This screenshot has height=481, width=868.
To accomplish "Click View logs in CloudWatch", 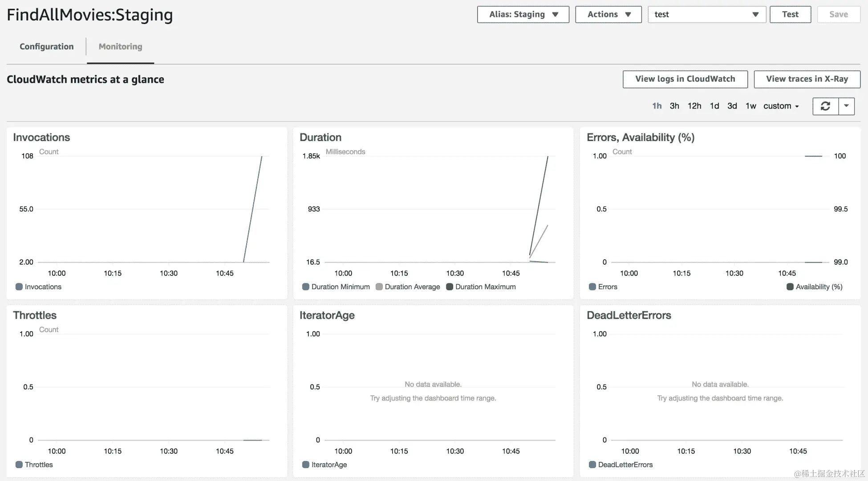I will [685, 79].
